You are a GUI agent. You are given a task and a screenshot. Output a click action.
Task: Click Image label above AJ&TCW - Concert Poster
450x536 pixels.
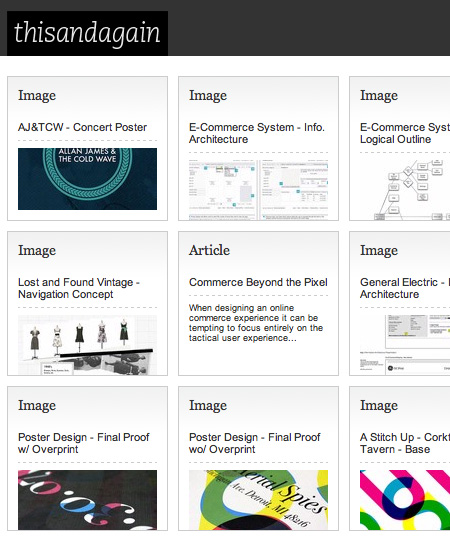37,96
